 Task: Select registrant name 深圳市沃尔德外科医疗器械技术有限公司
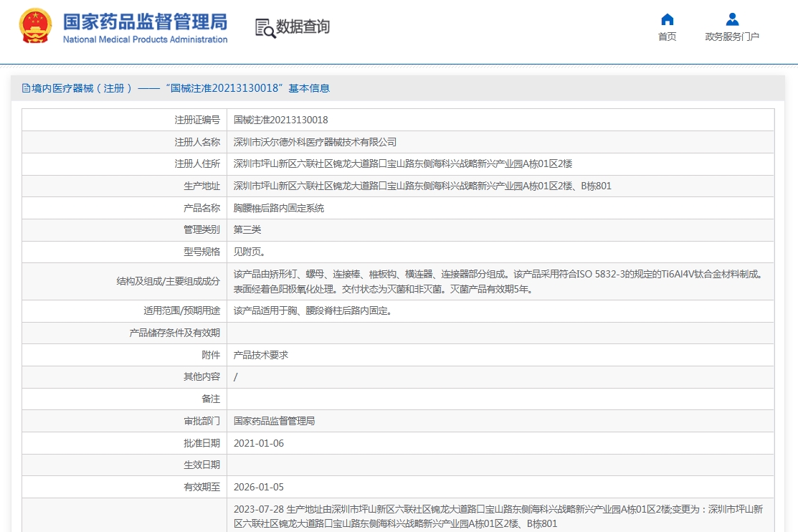[315, 142]
